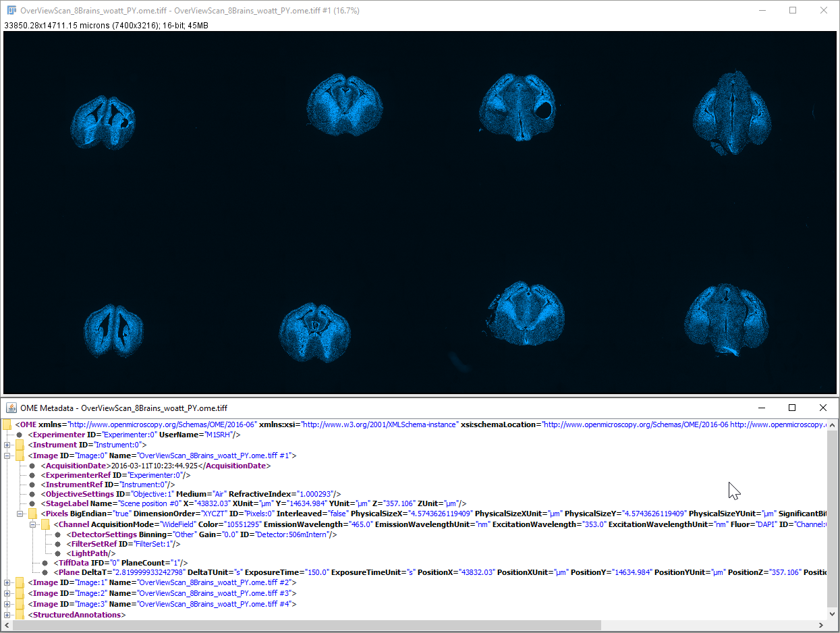The height and width of the screenshot is (633, 840).
Task: Select the Image:1 tiff #2 row
Action: tap(162, 582)
